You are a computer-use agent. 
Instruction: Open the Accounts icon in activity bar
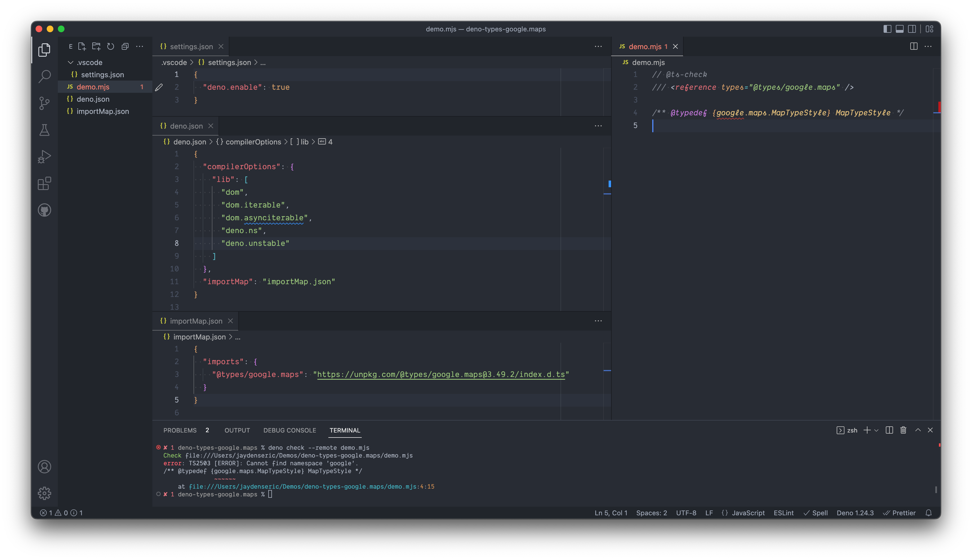point(44,467)
